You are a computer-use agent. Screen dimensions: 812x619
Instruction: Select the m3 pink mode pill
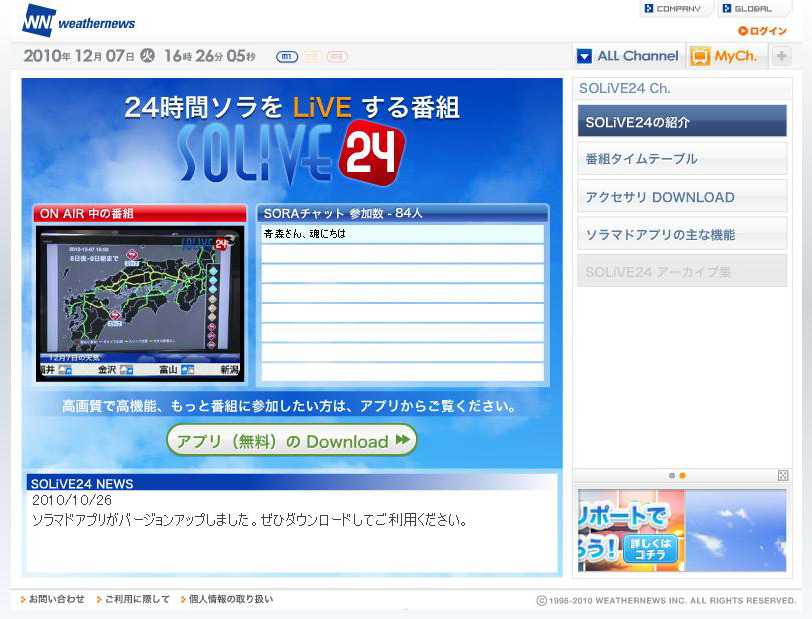point(337,56)
